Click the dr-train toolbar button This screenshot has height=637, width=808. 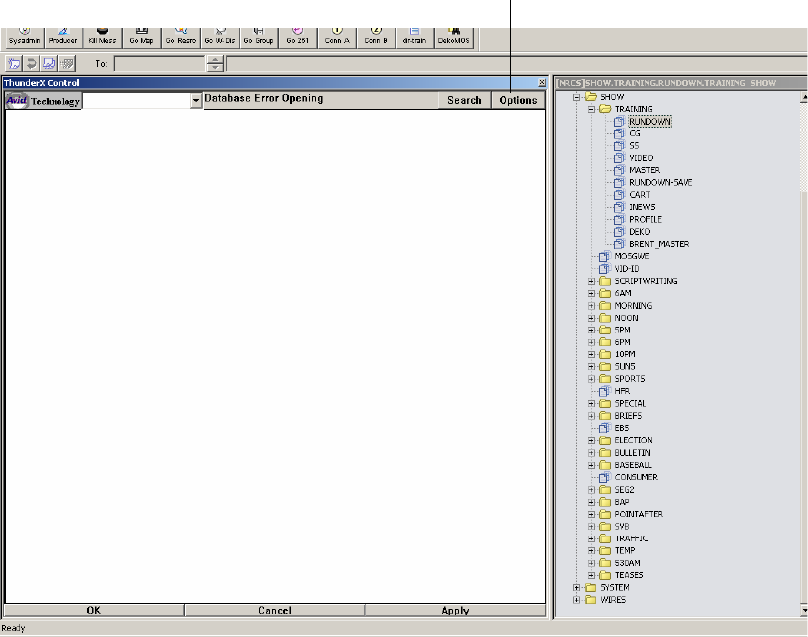(x=415, y=38)
